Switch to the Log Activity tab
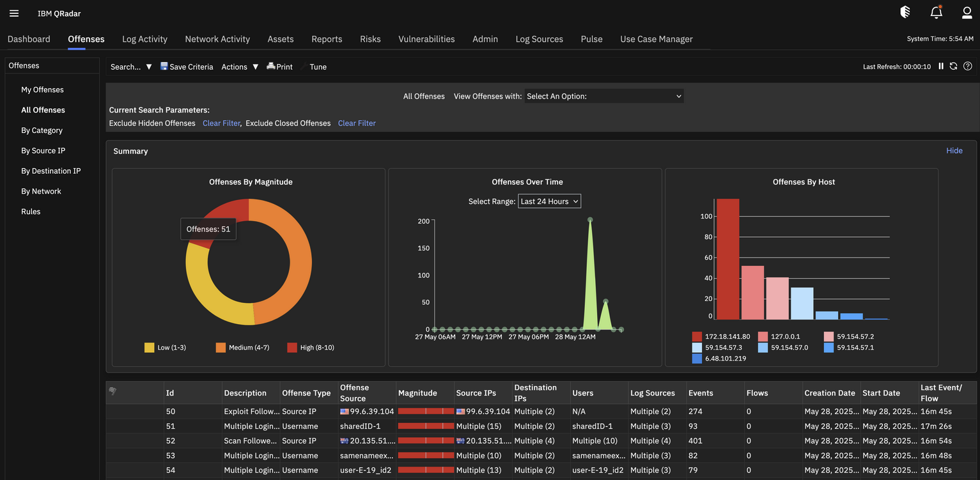The width and height of the screenshot is (980, 480). [x=144, y=39]
